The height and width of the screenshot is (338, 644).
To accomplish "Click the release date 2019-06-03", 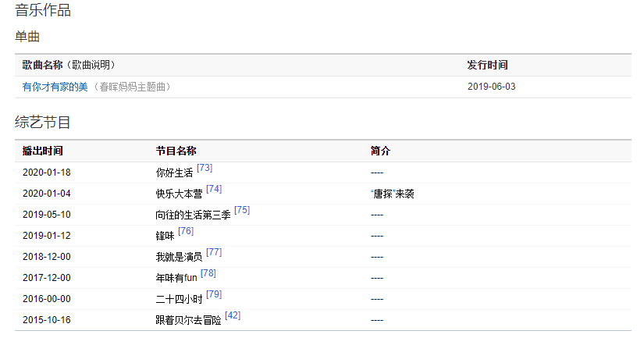I will 491,87.
